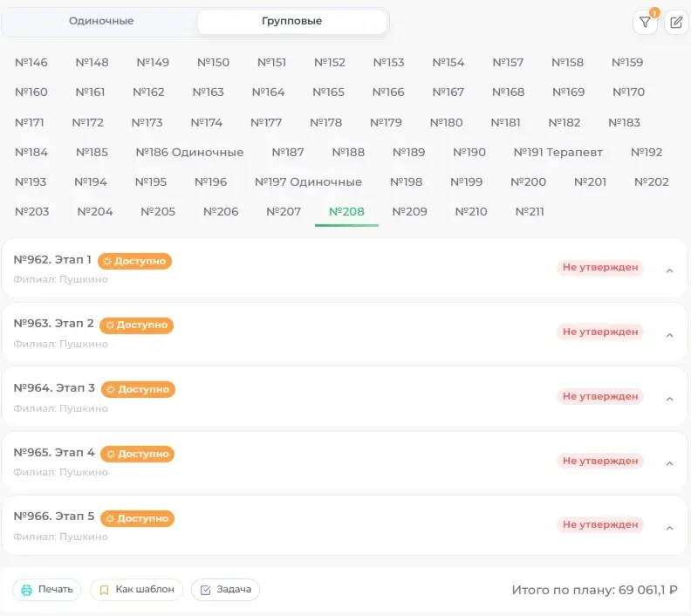
Task: Open plan tab №183
Action: (x=624, y=122)
